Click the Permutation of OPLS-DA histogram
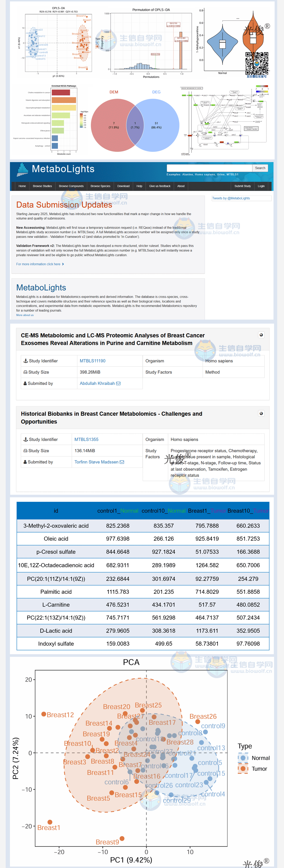284x868 pixels. [x=148, y=43]
